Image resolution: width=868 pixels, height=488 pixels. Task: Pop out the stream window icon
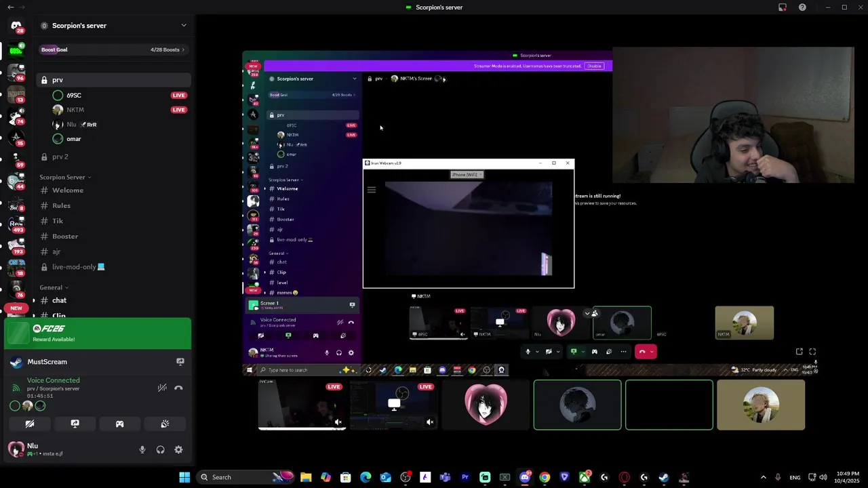point(799,352)
